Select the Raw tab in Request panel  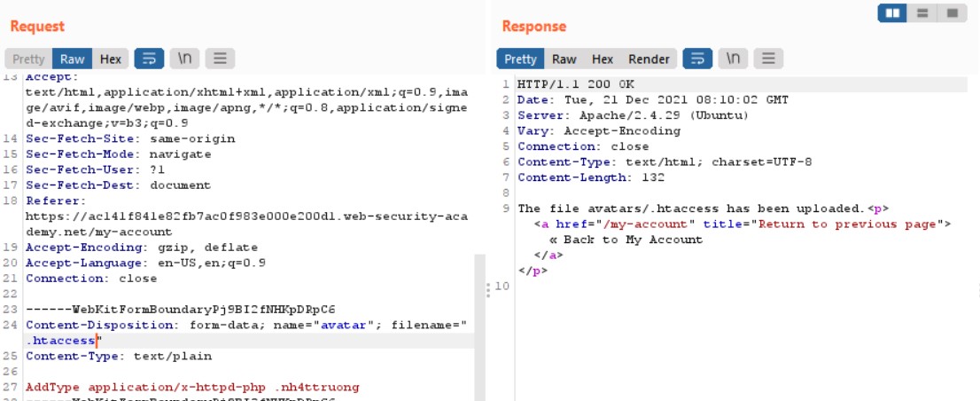point(73,59)
